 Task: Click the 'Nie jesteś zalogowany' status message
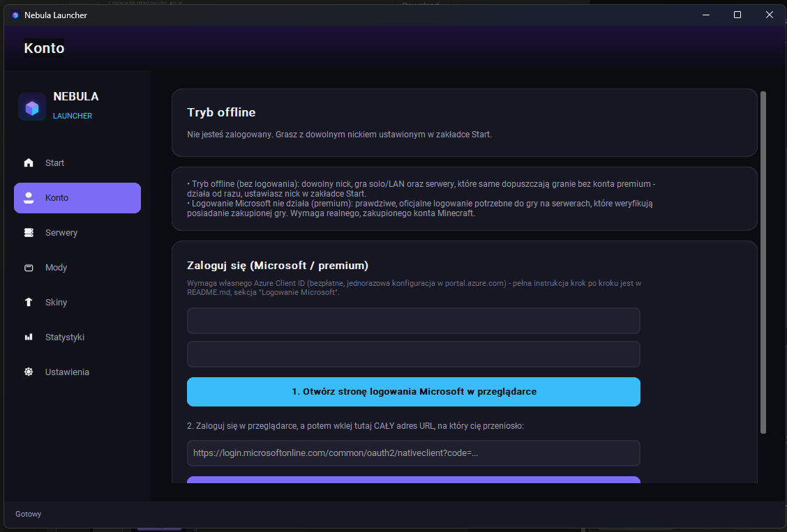pyautogui.click(x=339, y=135)
